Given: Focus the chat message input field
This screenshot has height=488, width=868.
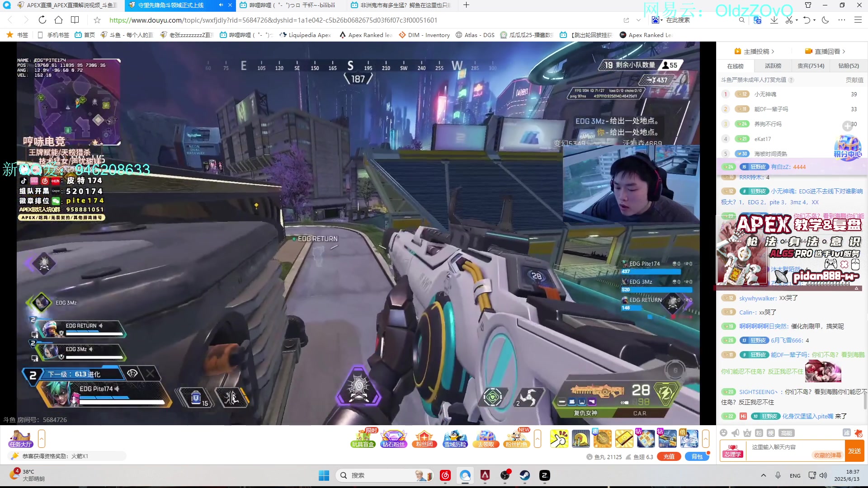Looking at the screenshot, I should (795, 447).
